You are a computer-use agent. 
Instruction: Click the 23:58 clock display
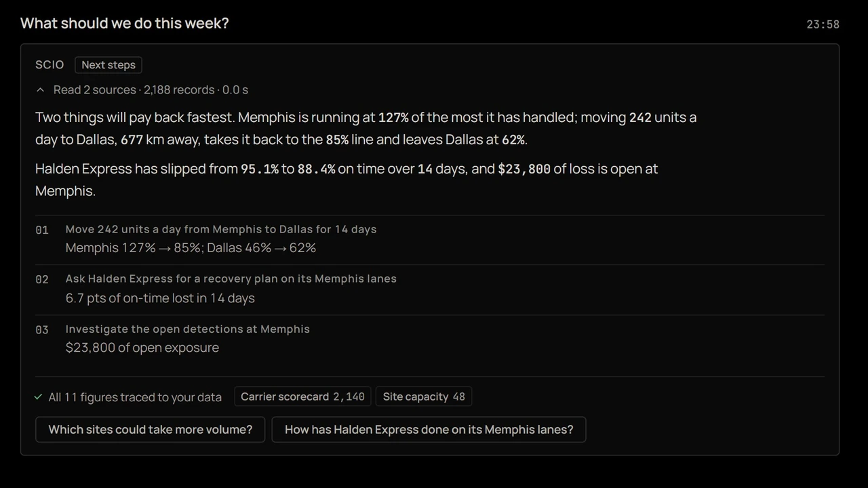(823, 24)
